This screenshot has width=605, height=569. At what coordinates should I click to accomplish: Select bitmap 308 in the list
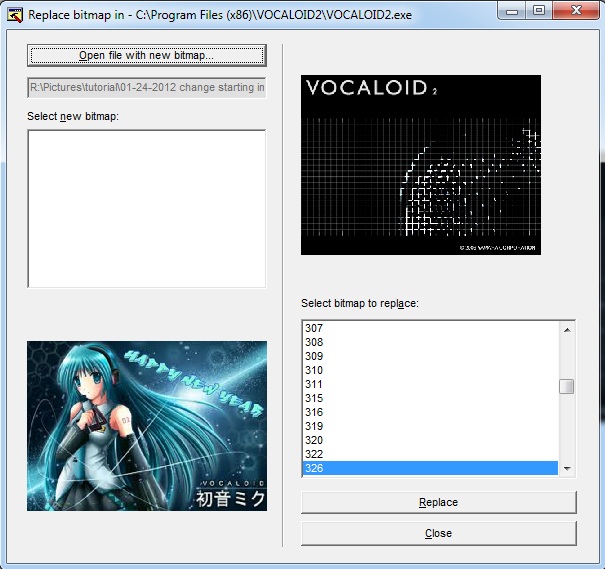[x=430, y=342]
